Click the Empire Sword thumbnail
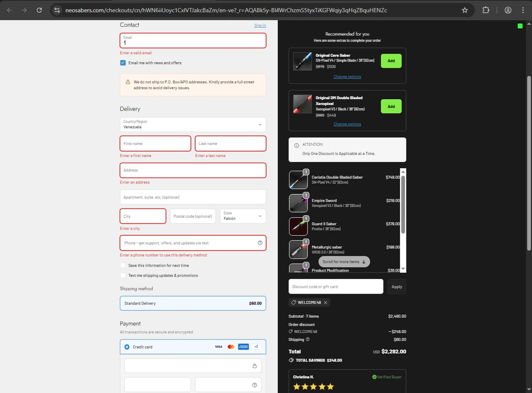Screen dimensions: 532x393 [298, 203]
